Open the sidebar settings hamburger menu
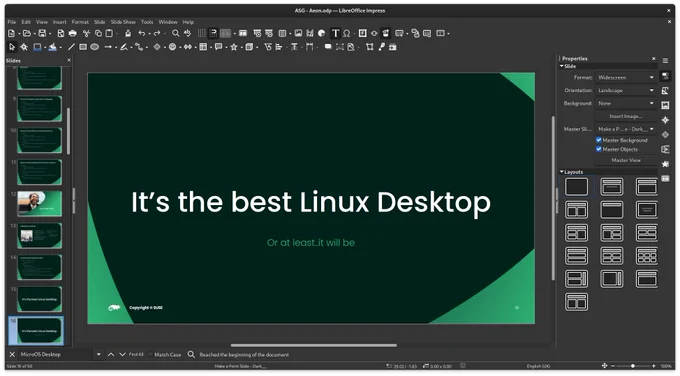This screenshot has width=680, height=376. (665, 60)
